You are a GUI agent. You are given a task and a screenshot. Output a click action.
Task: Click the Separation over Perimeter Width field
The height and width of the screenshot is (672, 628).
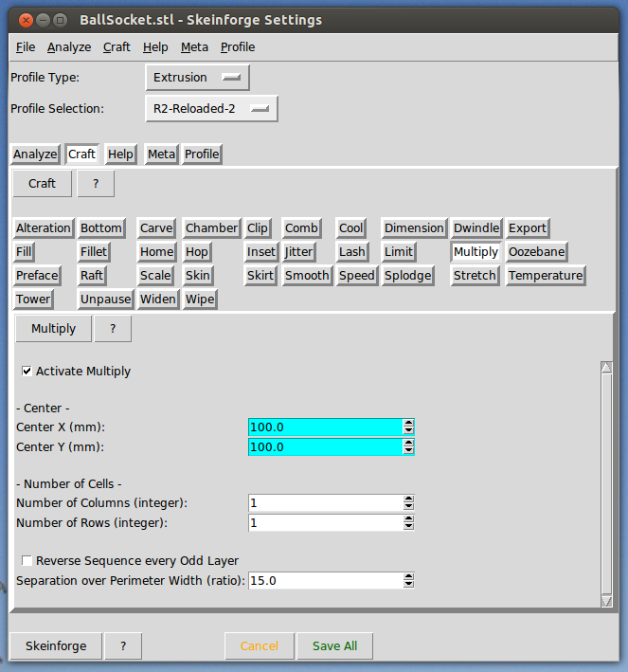click(332, 581)
